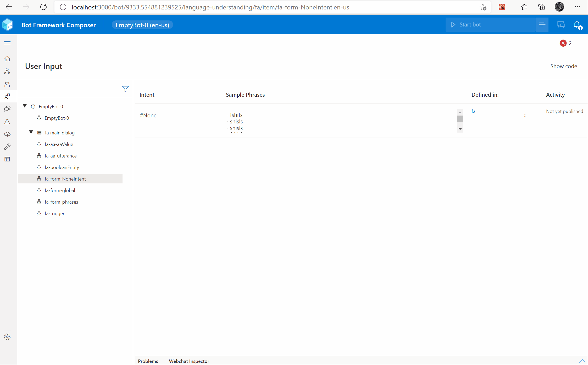Collapse the fa main dialog node
Viewport: 588px width, 365px height.
pyautogui.click(x=31, y=132)
